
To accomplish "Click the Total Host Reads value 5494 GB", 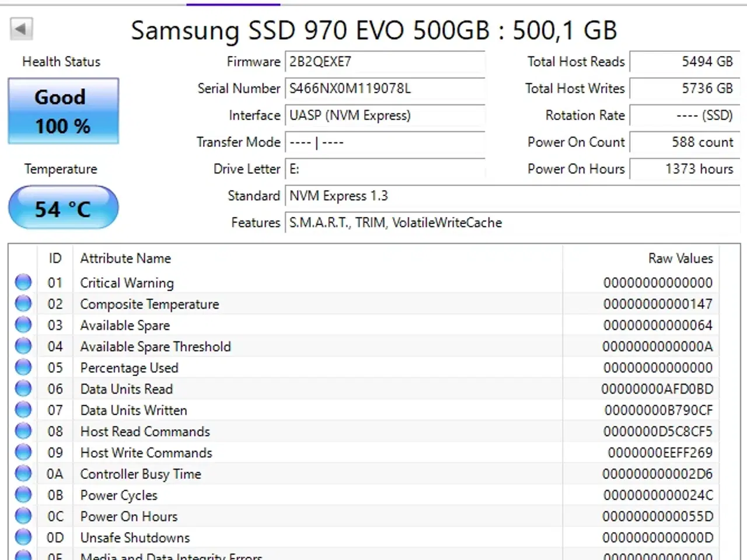I will click(685, 62).
